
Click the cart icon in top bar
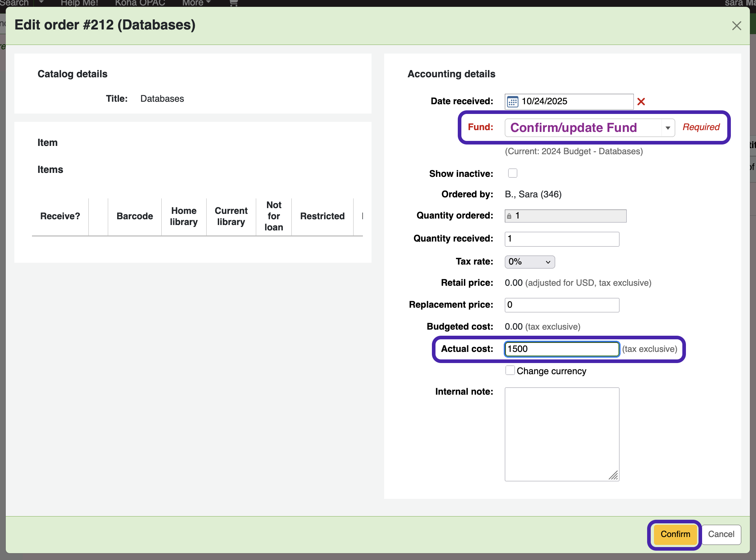coord(234,3)
